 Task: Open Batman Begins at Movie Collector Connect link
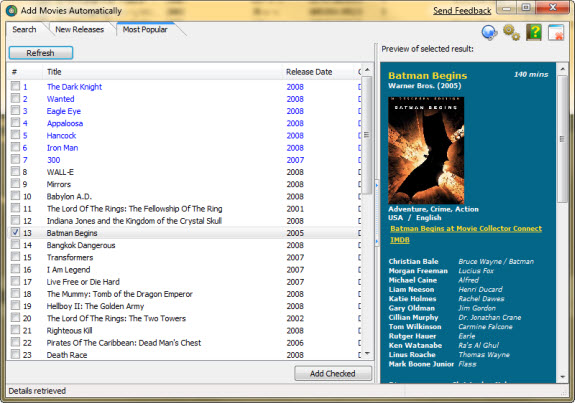466,228
